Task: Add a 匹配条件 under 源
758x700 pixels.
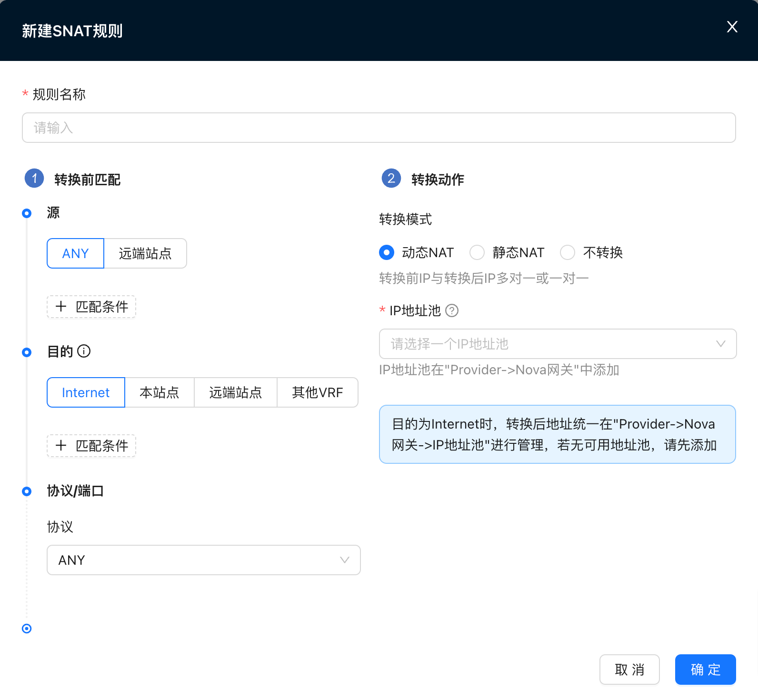Action: click(x=91, y=307)
